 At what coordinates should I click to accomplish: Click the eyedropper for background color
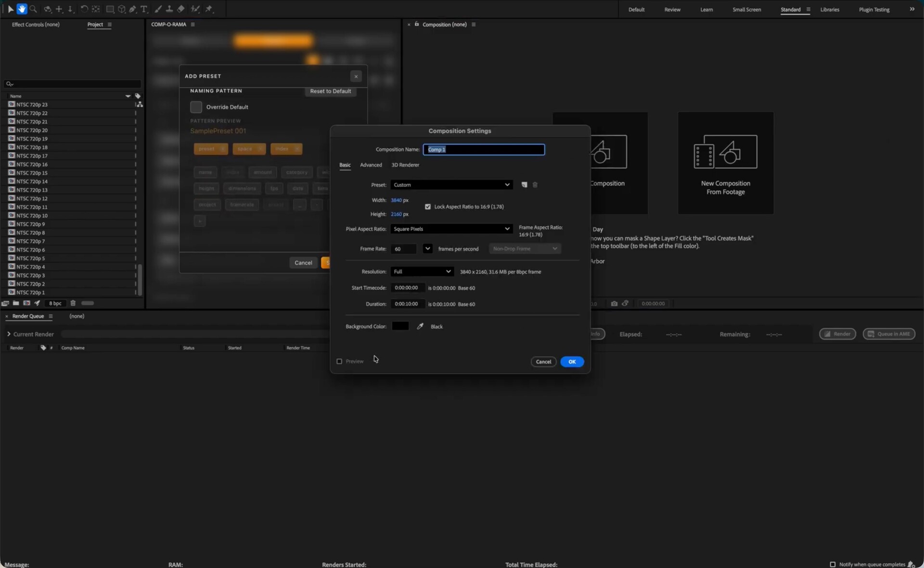click(x=420, y=326)
